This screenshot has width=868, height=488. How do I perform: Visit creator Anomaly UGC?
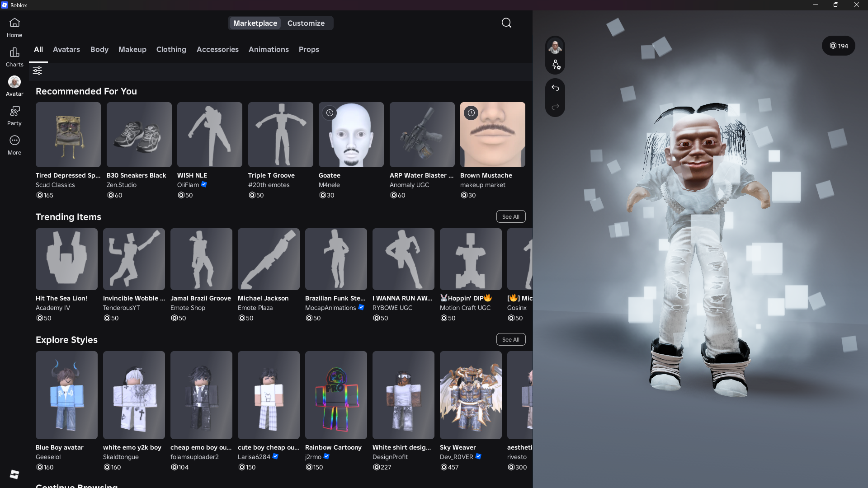pos(410,185)
